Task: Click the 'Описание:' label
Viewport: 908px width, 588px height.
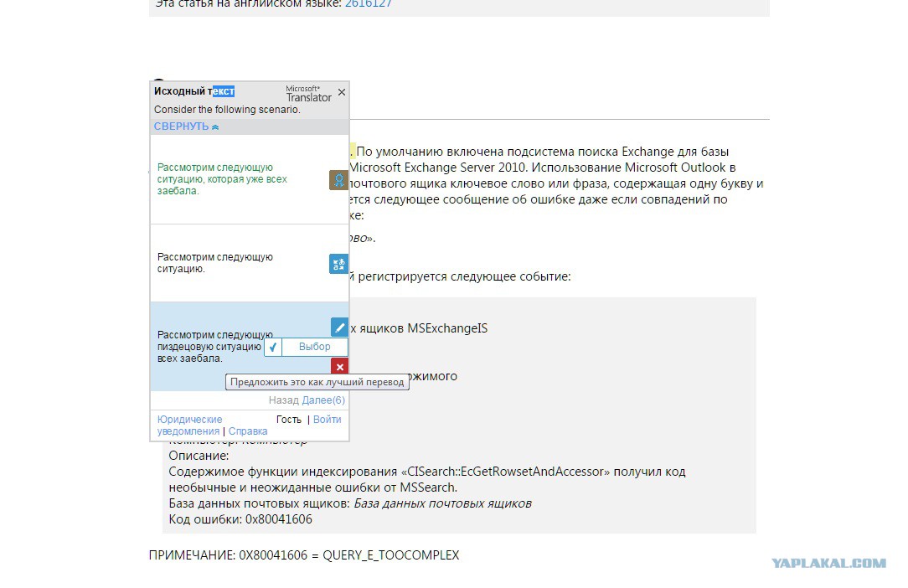Action: (x=199, y=456)
